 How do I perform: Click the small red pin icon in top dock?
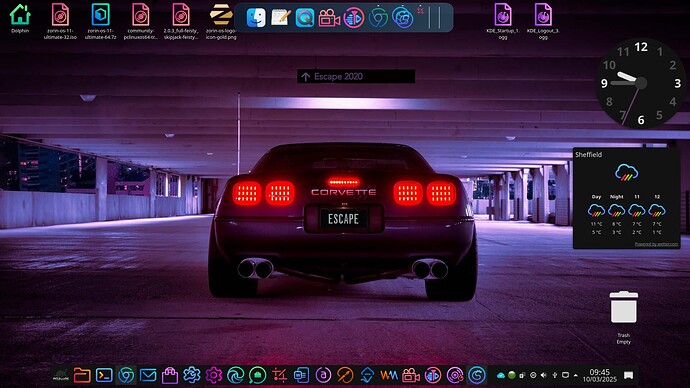[x=421, y=11]
